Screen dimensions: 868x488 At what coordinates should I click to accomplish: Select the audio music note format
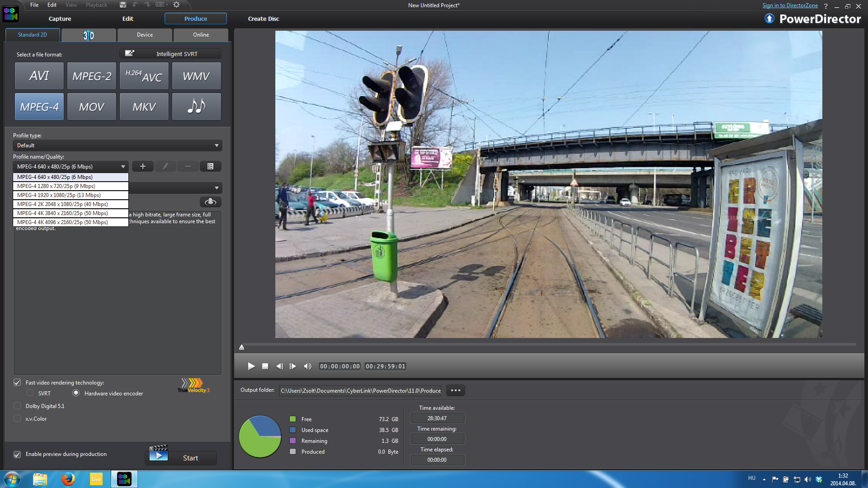[x=196, y=106]
